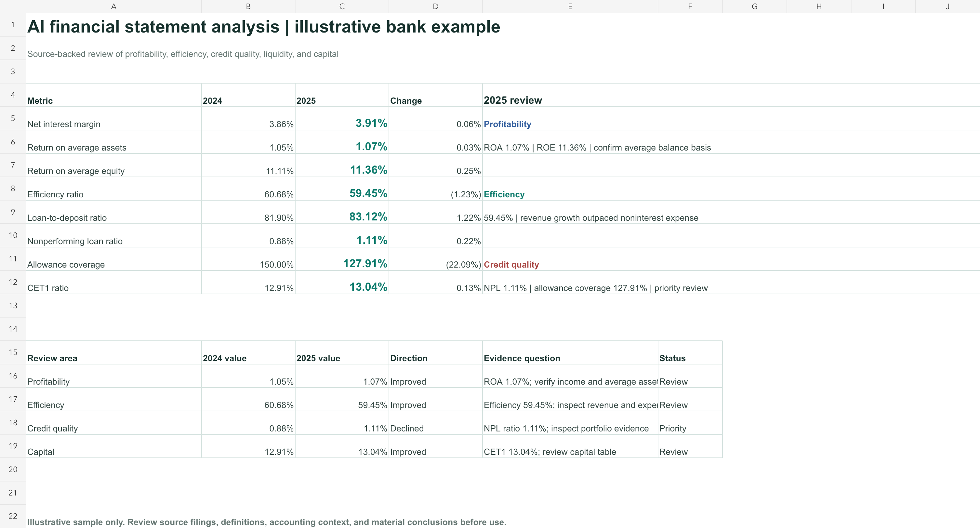Image resolution: width=980 pixels, height=528 pixels.
Task: Click row 13 header
Action: tap(13, 306)
